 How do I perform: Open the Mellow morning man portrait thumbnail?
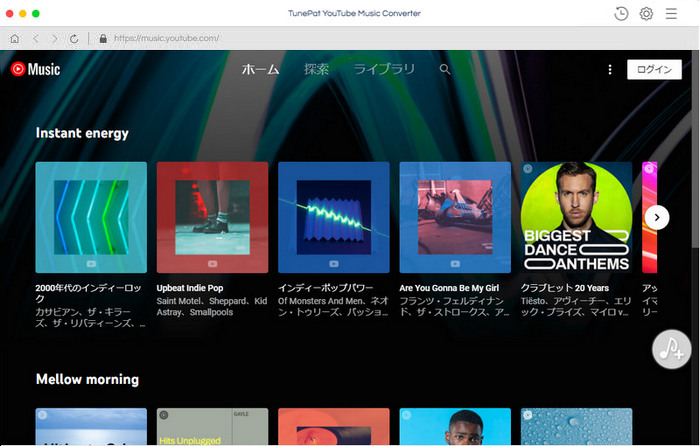point(455,426)
